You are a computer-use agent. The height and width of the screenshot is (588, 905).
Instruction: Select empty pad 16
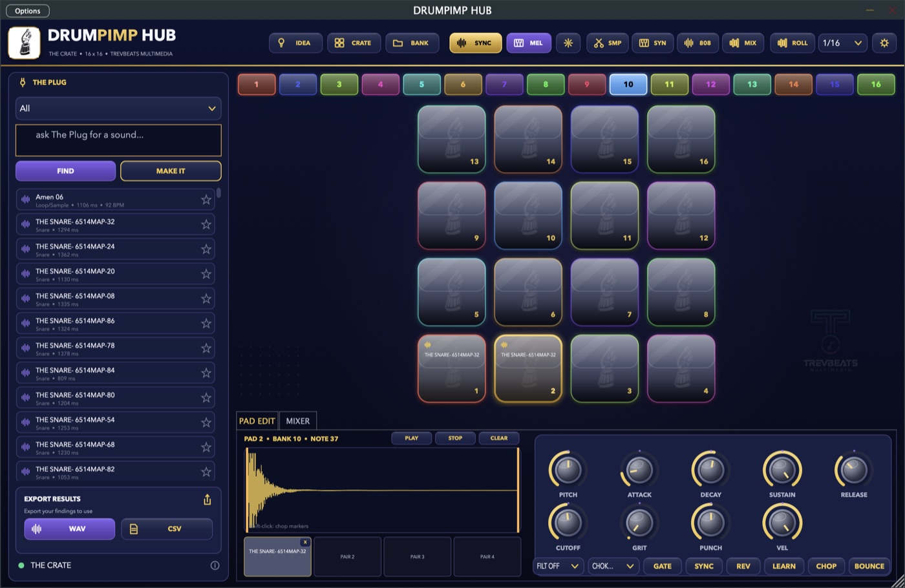click(681, 139)
